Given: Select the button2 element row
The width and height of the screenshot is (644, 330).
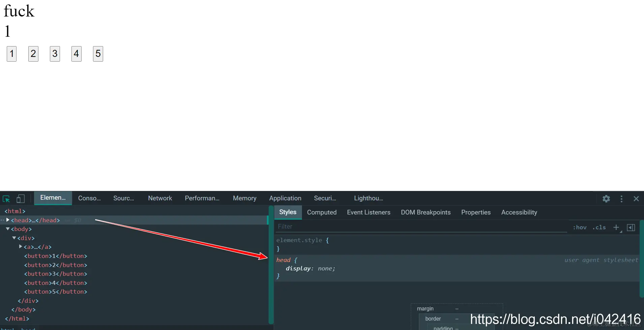Looking at the screenshot, I should tap(134, 265).
